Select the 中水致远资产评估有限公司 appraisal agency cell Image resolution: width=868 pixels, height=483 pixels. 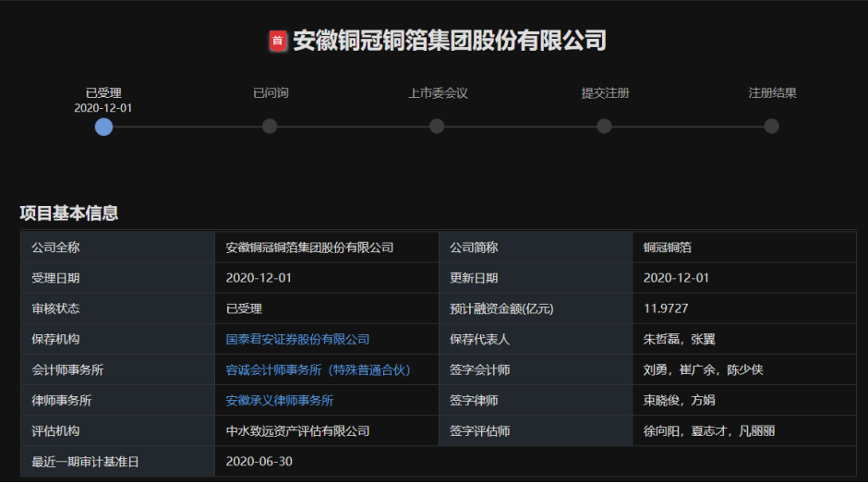tap(297, 431)
